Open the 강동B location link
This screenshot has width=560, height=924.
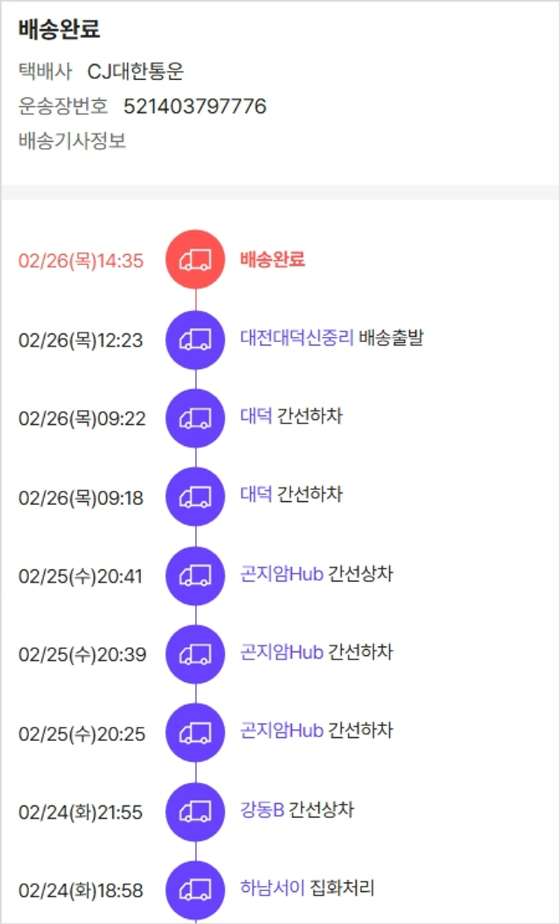[x=262, y=810]
